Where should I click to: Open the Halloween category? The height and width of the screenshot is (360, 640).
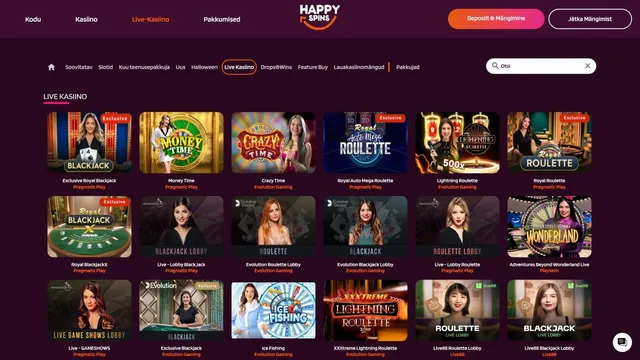click(x=204, y=67)
